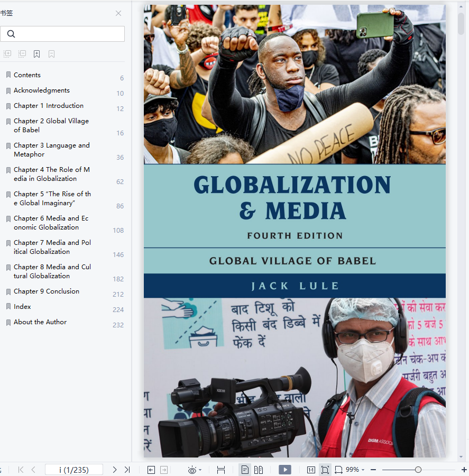469x476 pixels.
Task: Set actual size 1:1 zoom
Action: 311,470
